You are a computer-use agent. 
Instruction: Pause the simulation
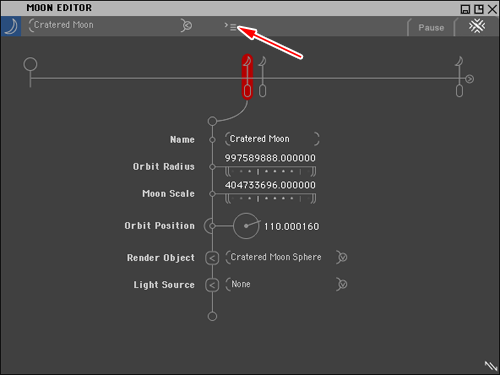click(x=431, y=28)
